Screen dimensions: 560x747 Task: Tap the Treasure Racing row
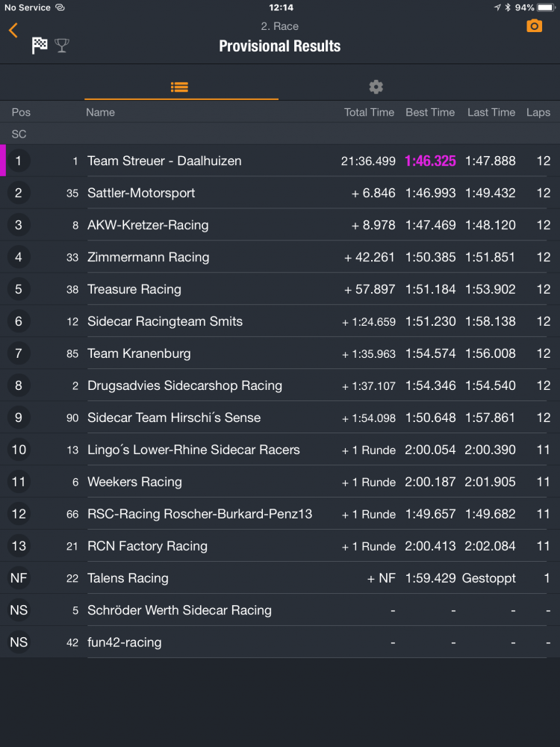[x=134, y=289]
